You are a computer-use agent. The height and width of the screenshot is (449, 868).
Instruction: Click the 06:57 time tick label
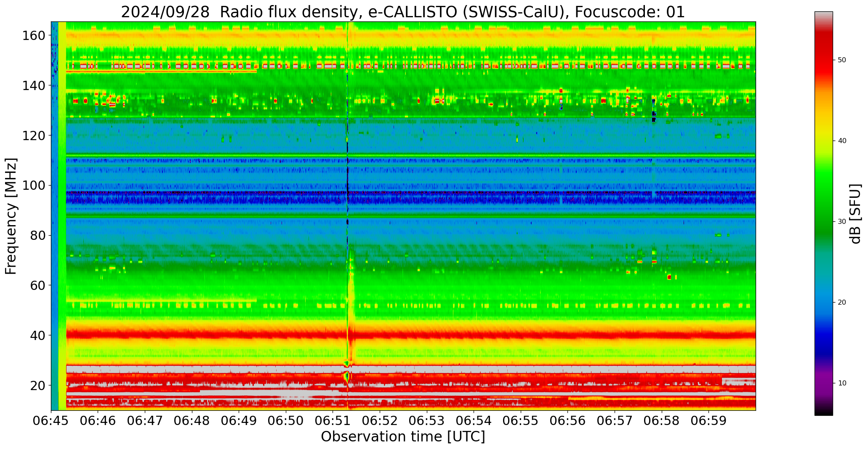pos(615,421)
